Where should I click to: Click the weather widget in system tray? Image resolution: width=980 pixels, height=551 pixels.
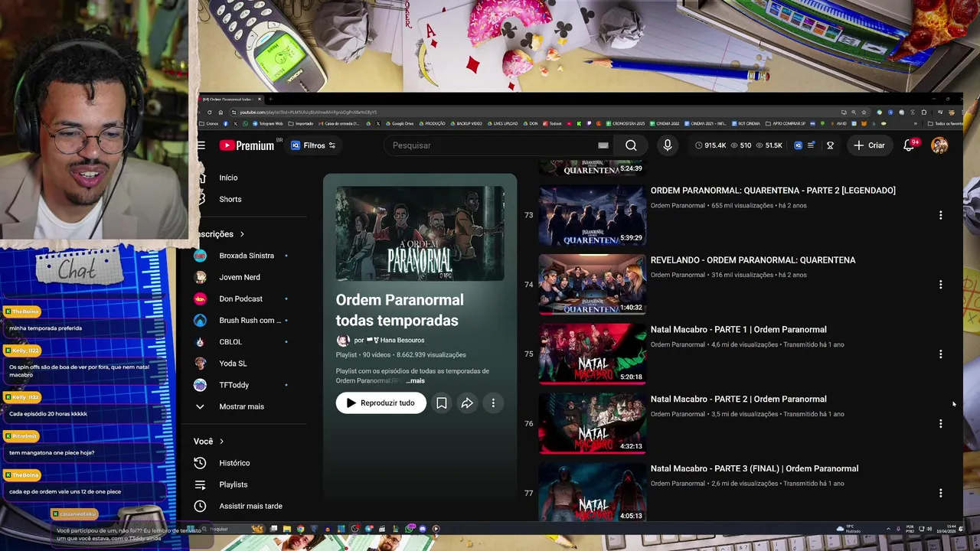pos(850,529)
